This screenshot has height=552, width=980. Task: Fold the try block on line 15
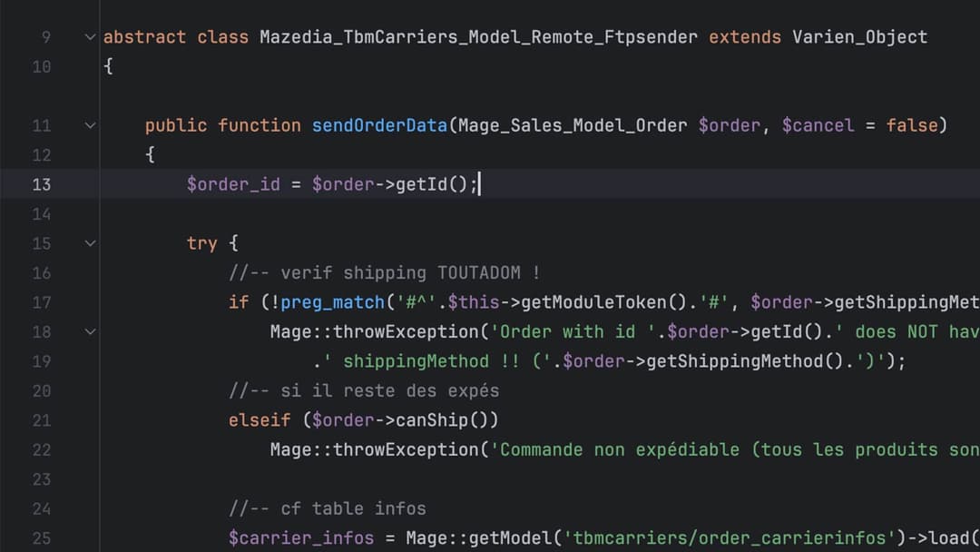(90, 243)
